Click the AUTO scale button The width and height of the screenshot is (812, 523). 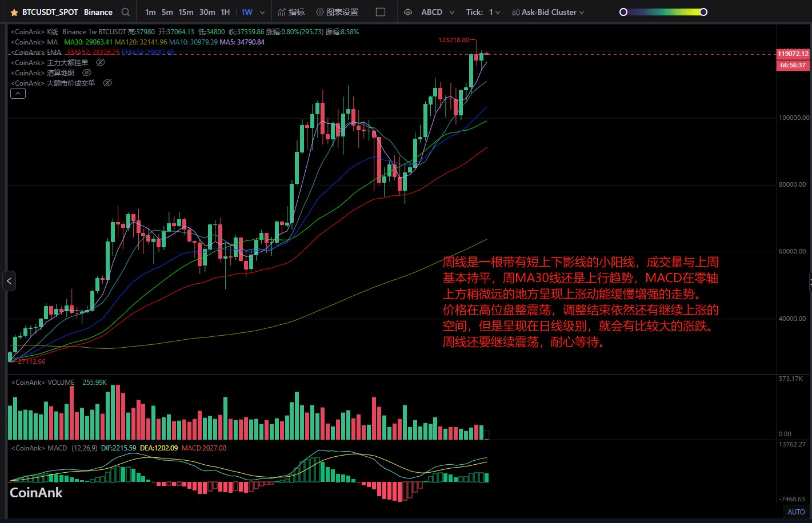(x=796, y=512)
